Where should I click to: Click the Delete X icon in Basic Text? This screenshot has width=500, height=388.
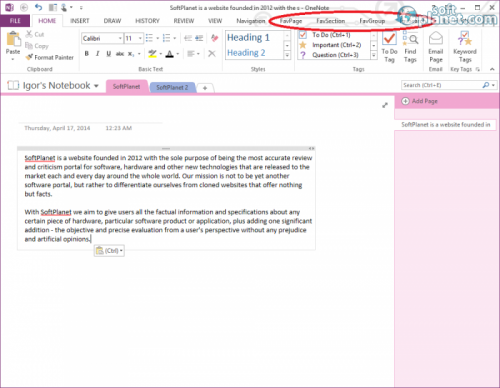212,53
